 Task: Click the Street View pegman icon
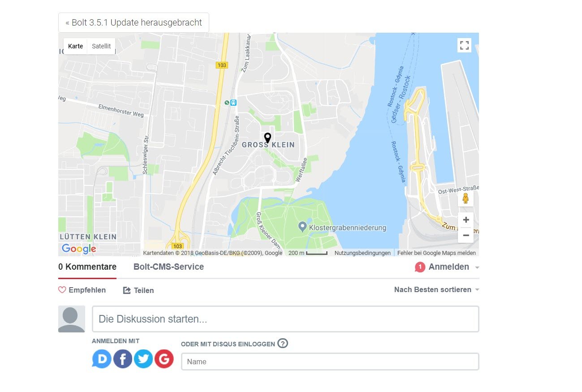pyautogui.click(x=466, y=198)
